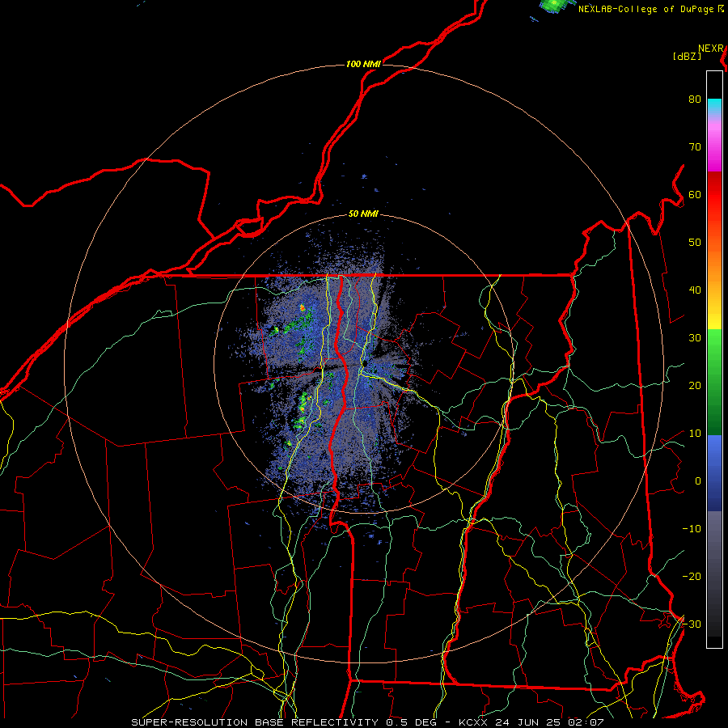
Task: Click the cyan top segment of color scale
Action: pyautogui.click(x=714, y=107)
